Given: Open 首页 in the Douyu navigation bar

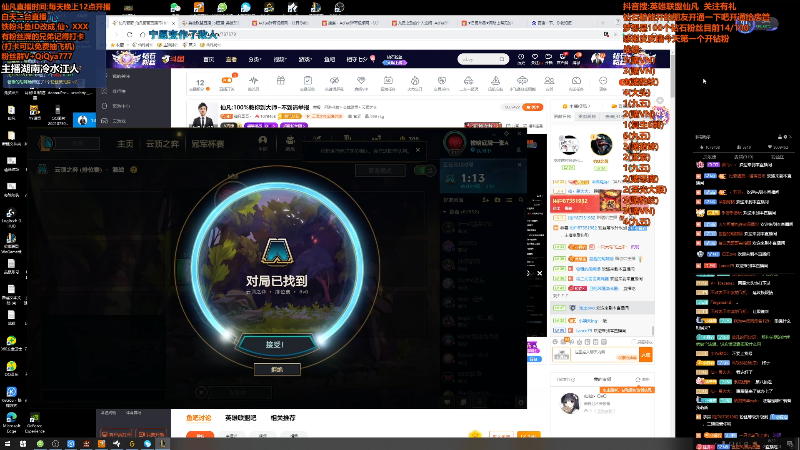Looking at the screenshot, I should (209, 60).
